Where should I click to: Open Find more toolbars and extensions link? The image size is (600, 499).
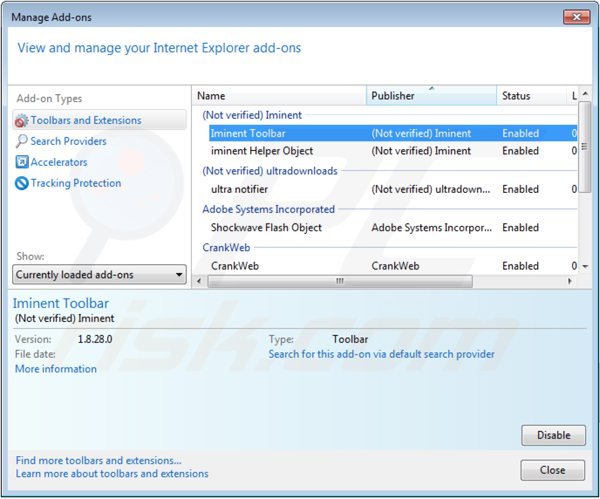[98, 460]
